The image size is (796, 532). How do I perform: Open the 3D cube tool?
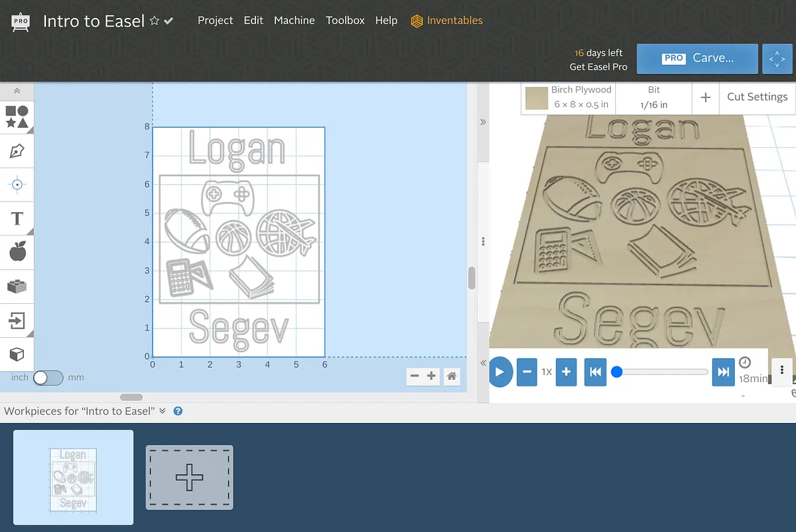(17, 354)
